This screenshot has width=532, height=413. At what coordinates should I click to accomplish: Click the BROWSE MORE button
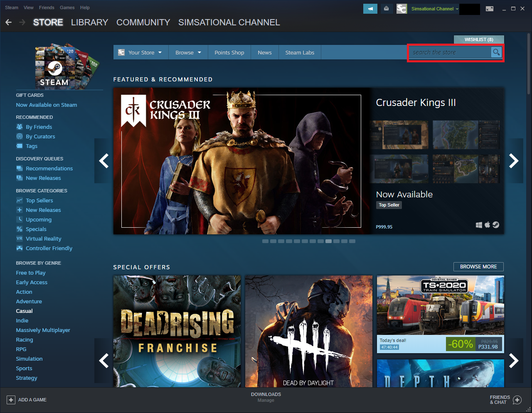[x=478, y=267]
